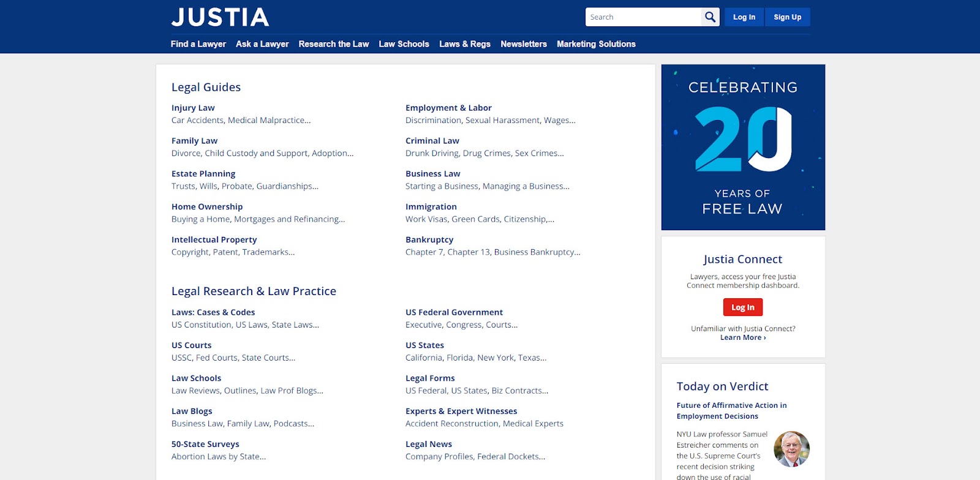Open the Bankruptcy guide
The image size is (980, 480).
[x=429, y=240]
